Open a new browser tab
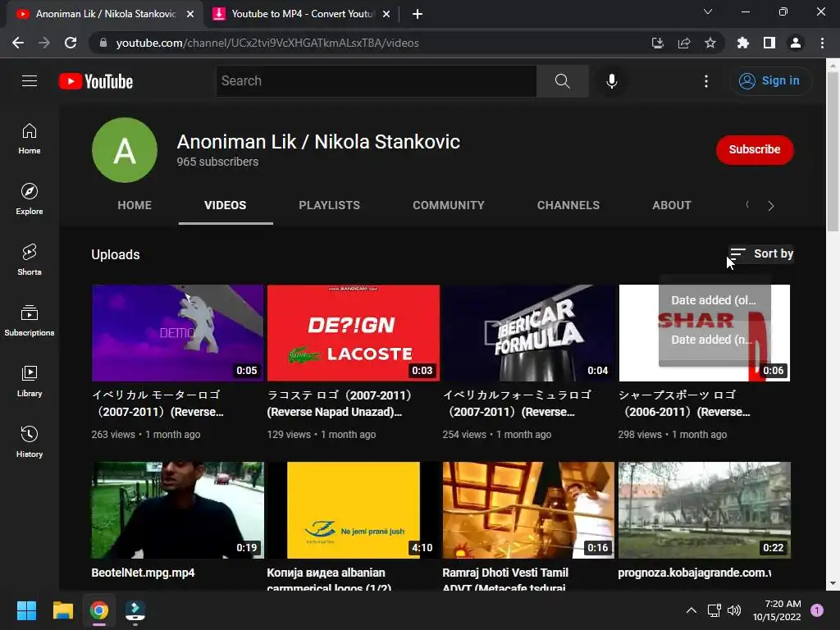The height and width of the screenshot is (630, 840). (x=418, y=14)
